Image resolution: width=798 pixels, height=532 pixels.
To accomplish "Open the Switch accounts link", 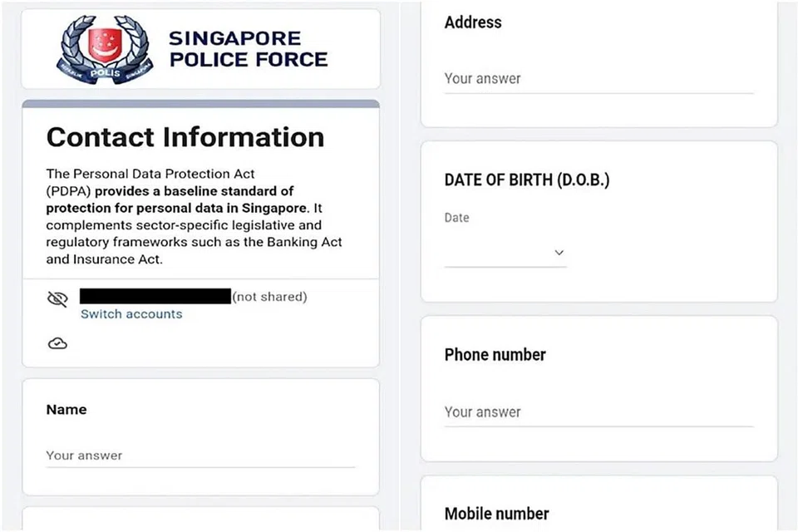I will point(131,313).
